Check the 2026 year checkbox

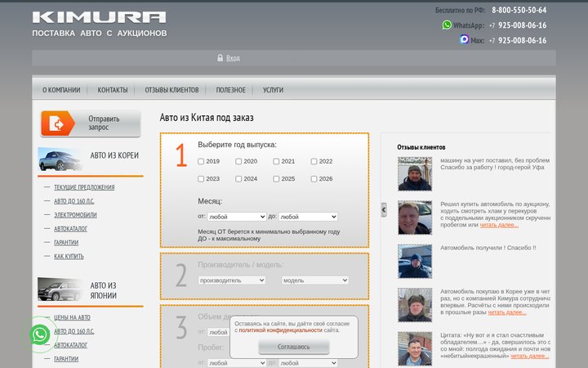(x=314, y=179)
